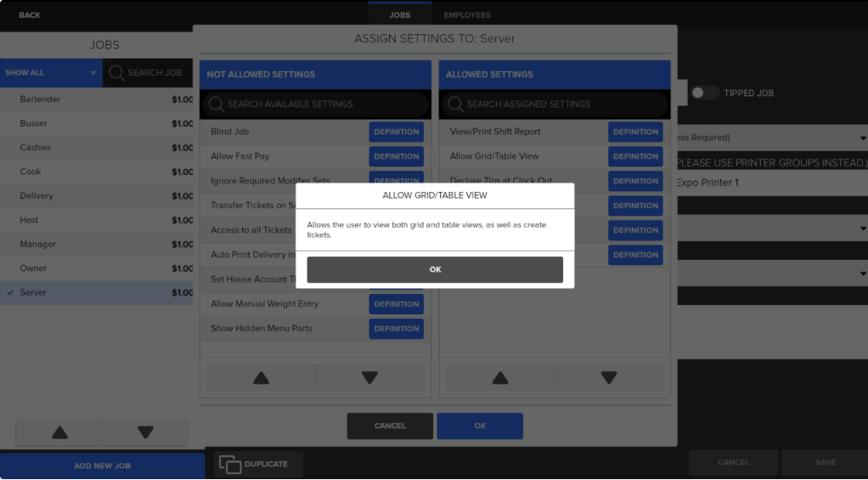Image resolution: width=868 pixels, height=480 pixels.
Task: Click the Search Available Settings field
Action: pyautogui.click(x=315, y=104)
